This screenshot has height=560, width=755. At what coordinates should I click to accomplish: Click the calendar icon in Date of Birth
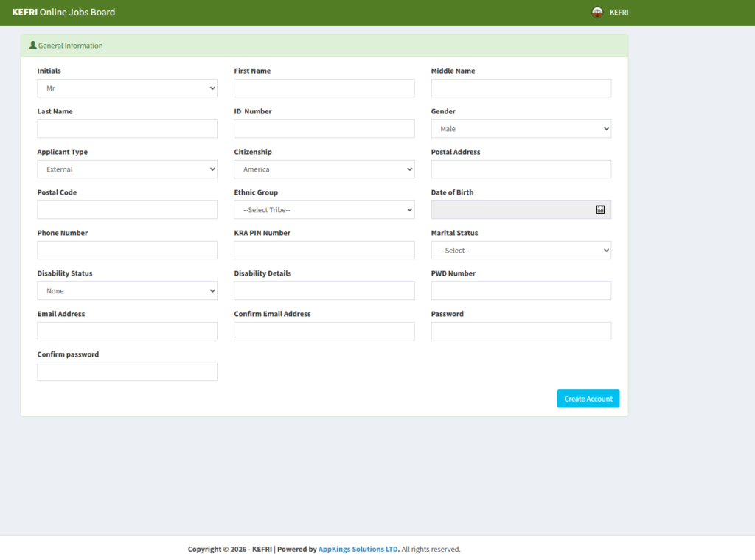[x=600, y=210]
